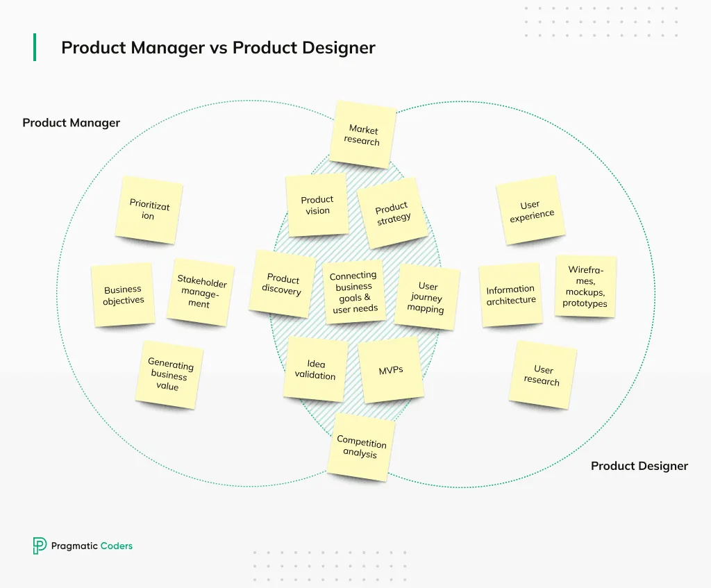Viewport: 711px width, 588px height.
Task: Select the "Stakeholder management" sticky note
Action: click(201, 292)
